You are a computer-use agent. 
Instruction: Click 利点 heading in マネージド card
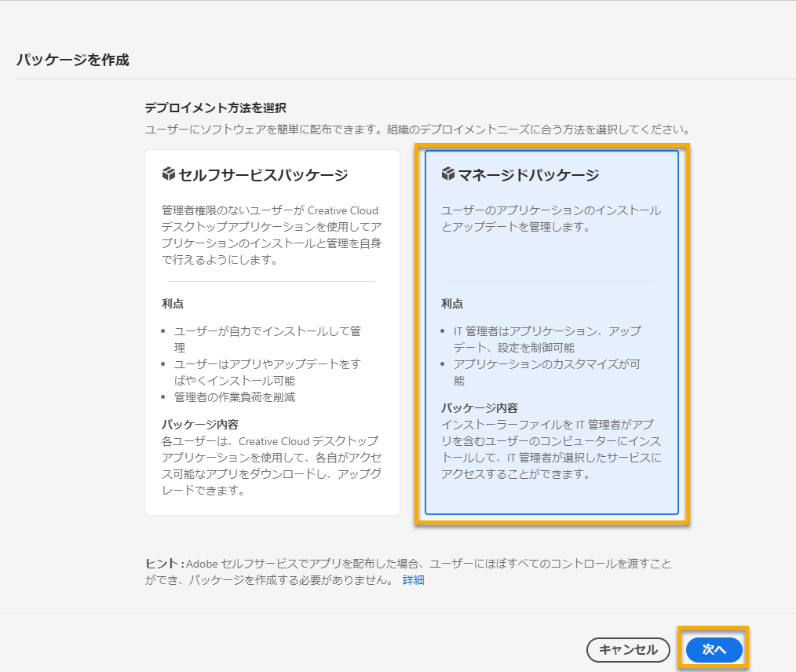452,304
